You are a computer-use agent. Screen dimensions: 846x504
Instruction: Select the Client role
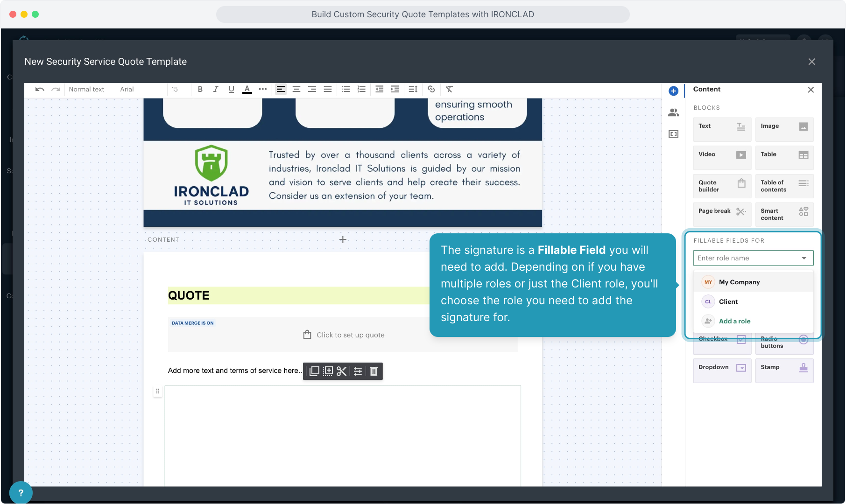pos(753,301)
